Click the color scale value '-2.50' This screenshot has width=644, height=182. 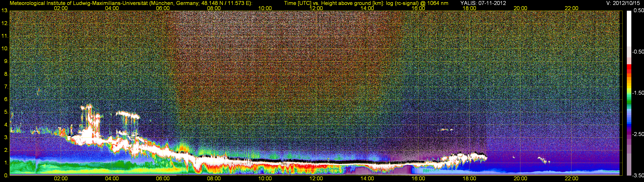pyautogui.click(x=638, y=134)
